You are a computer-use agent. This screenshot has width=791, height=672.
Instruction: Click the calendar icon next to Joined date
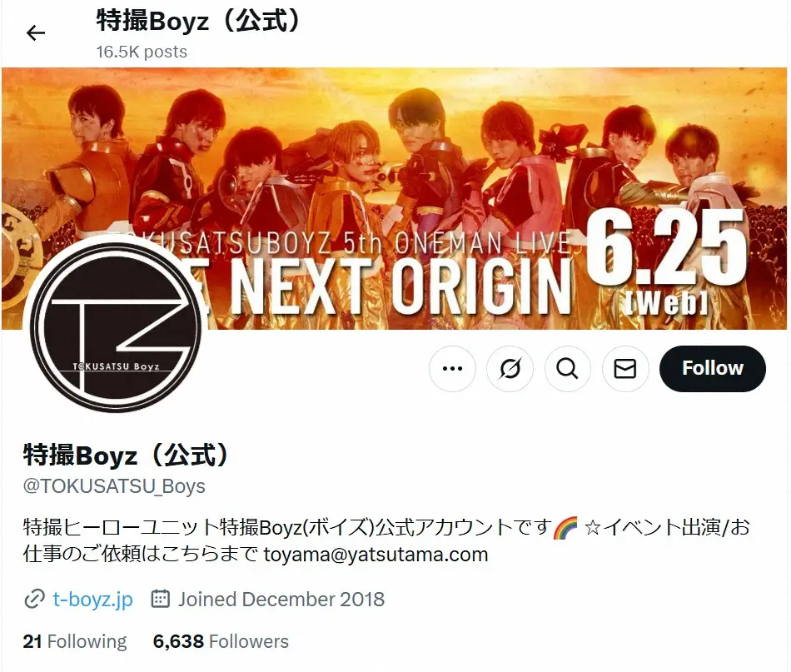[x=161, y=599]
